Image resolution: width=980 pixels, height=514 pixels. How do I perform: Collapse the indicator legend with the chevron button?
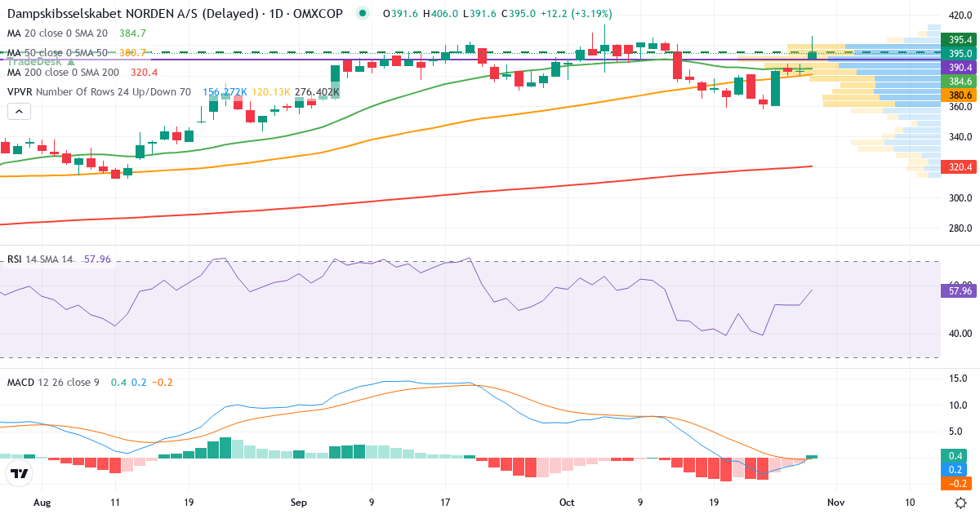coord(20,112)
